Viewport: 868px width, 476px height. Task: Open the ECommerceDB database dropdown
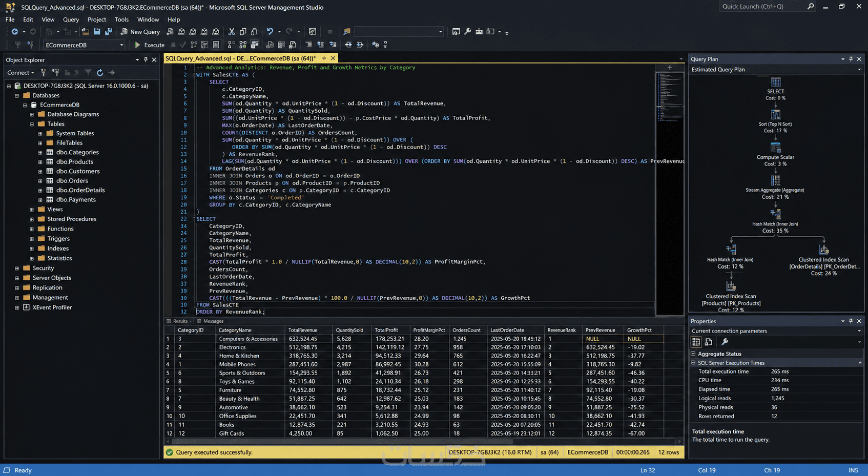coord(121,45)
